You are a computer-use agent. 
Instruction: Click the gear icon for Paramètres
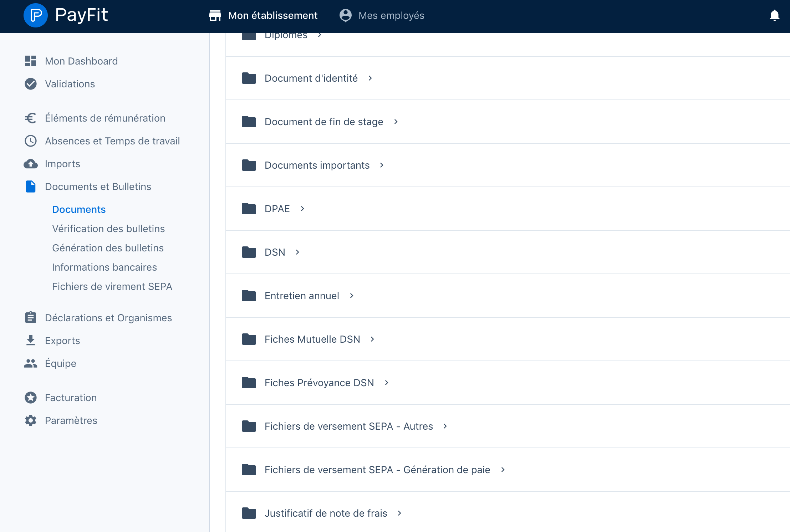coord(31,420)
